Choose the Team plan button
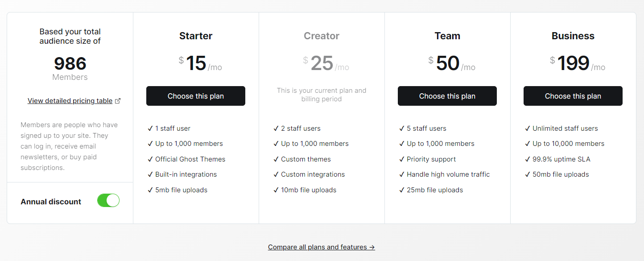The image size is (644, 261). pos(447,96)
